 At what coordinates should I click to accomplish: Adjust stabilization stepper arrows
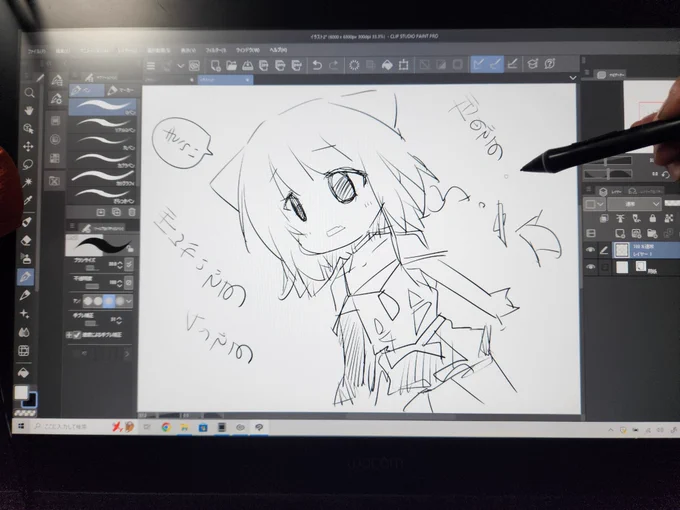(x=119, y=320)
